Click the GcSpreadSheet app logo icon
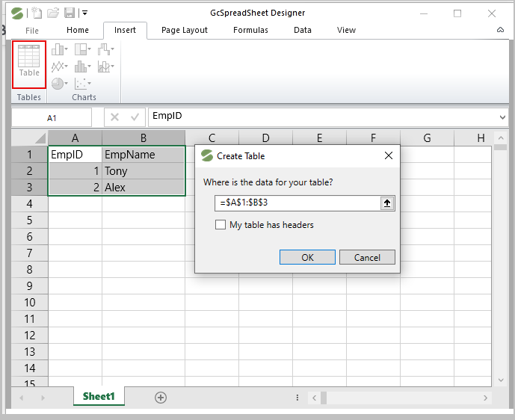 click(17, 13)
